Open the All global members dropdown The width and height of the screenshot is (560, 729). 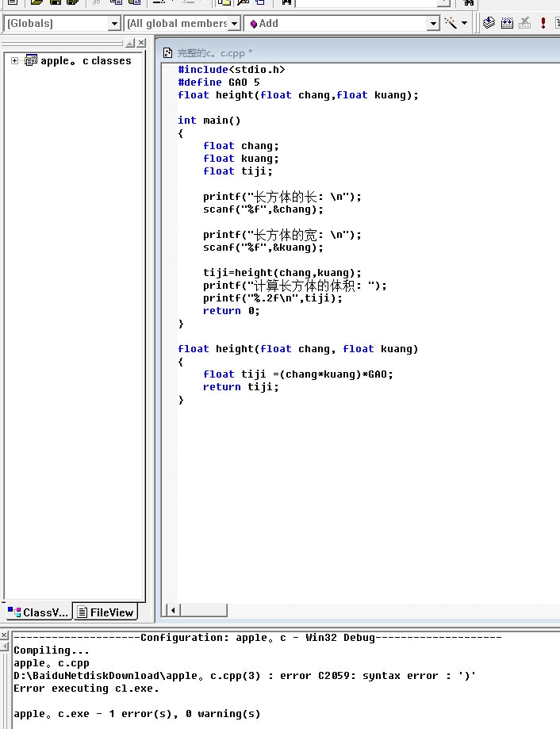(235, 23)
